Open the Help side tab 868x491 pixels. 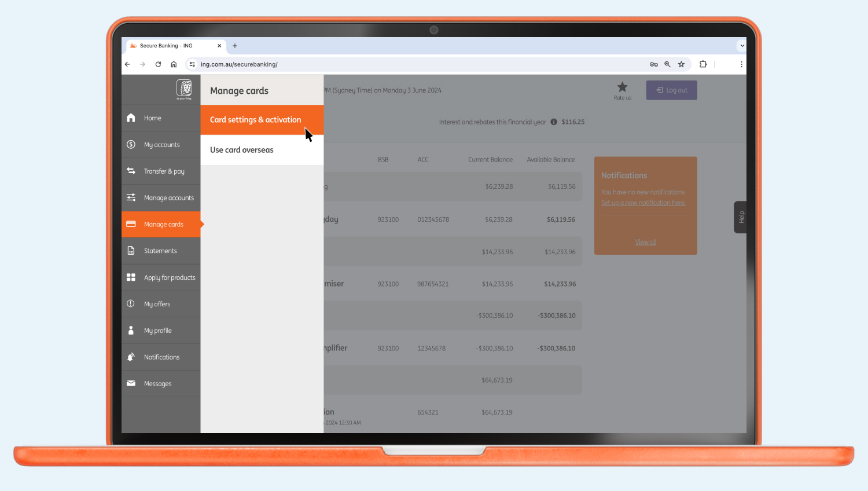click(741, 217)
